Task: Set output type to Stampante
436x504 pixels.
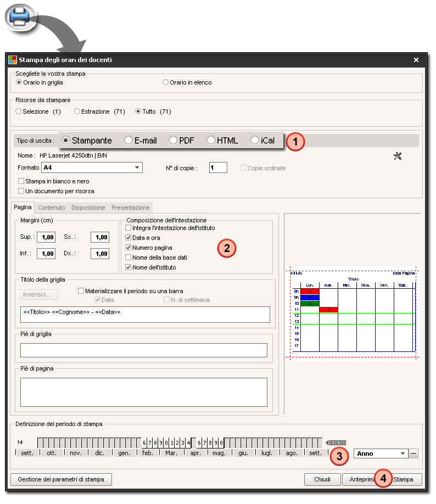Action: point(87,141)
